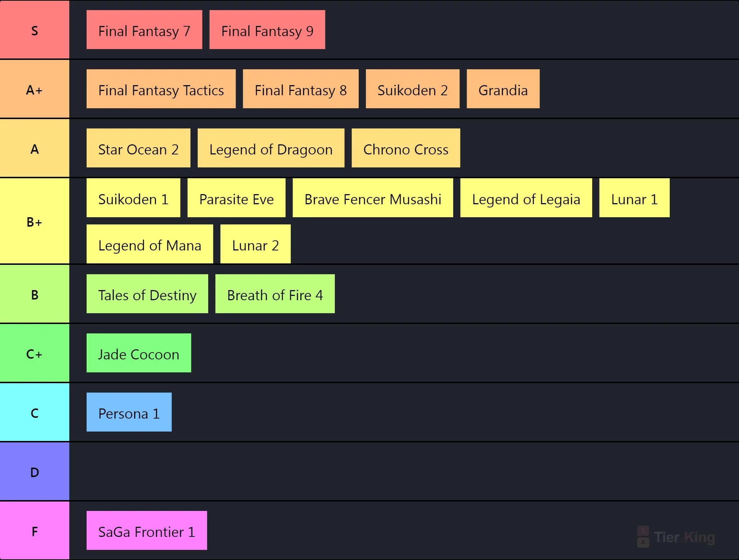Pick the Legend of Dragoon tile

[x=271, y=148]
